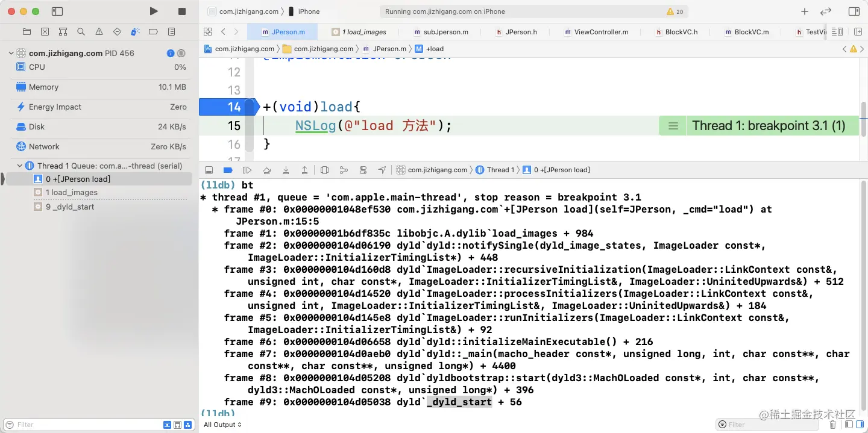Switch to the JPerson.m tab
This screenshot has width=868, height=433.
pyautogui.click(x=283, y=32)
